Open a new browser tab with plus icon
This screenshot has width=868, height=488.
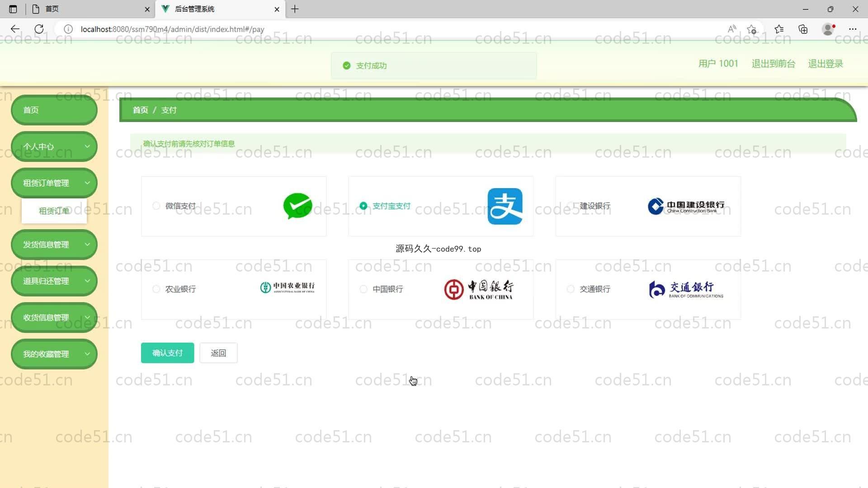tap(295, 9)
